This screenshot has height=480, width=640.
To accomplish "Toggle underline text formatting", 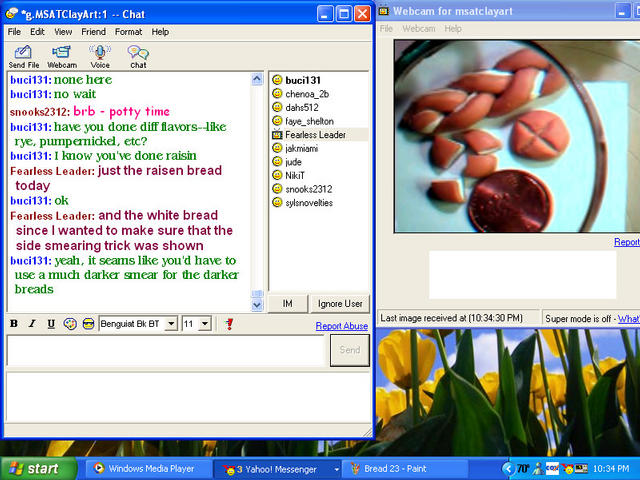I will [x=51, y=324].
